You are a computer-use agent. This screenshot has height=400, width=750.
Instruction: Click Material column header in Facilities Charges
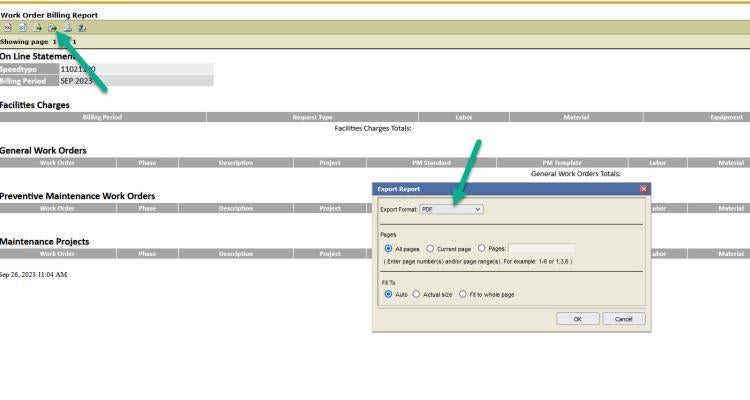[576, 117]
